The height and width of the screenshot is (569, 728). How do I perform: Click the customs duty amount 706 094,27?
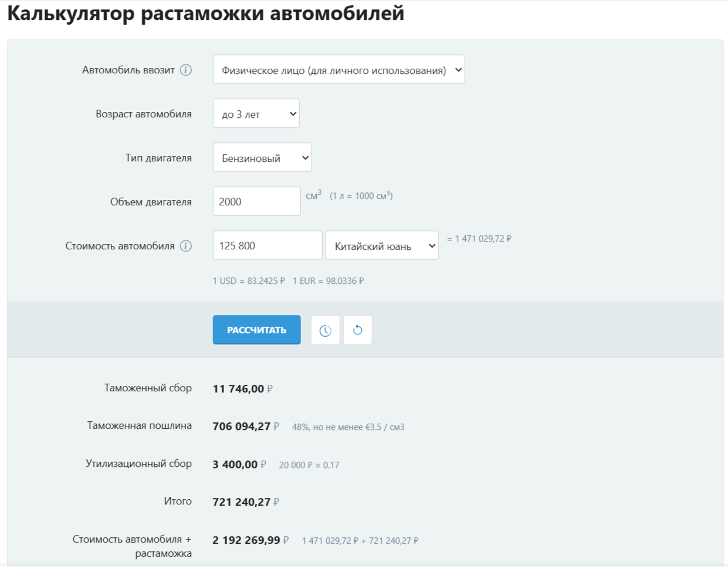242,426
